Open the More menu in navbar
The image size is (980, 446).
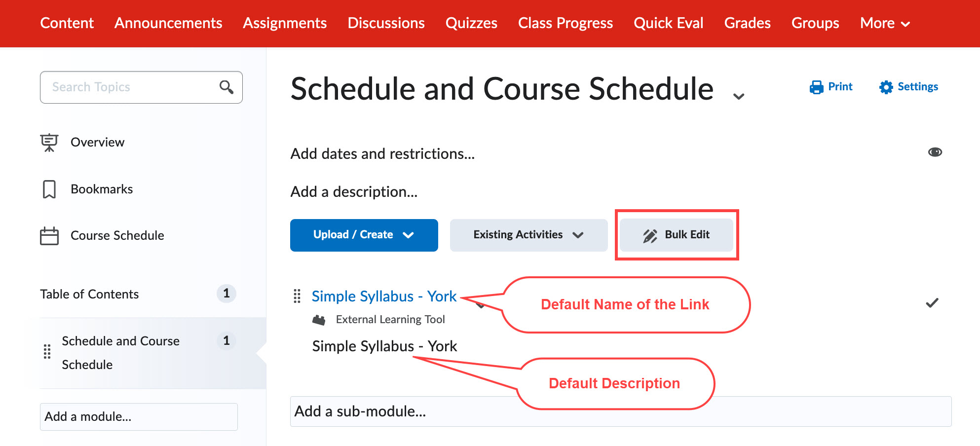click(x=884, y=23)
